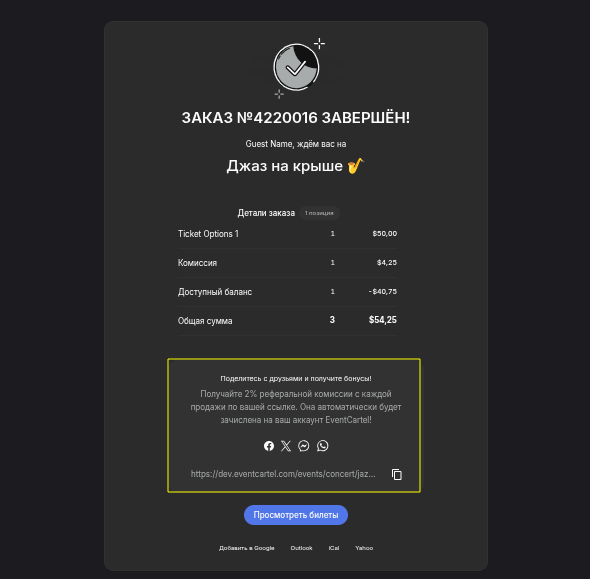Image resolution: width=590 pixels, height=579 pixels.
Task: Add event to Yahoo calendar
Action: click(364, 548)
